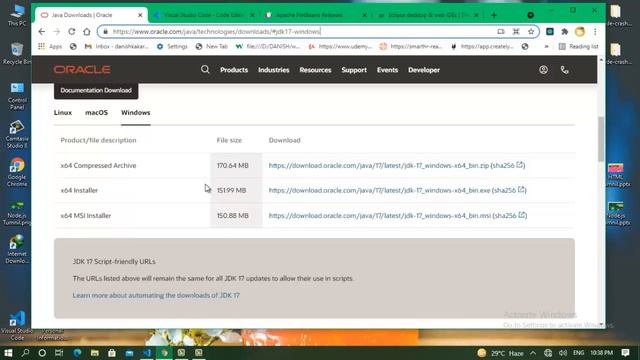Click the x64 Installer row label

pos(79,190)
